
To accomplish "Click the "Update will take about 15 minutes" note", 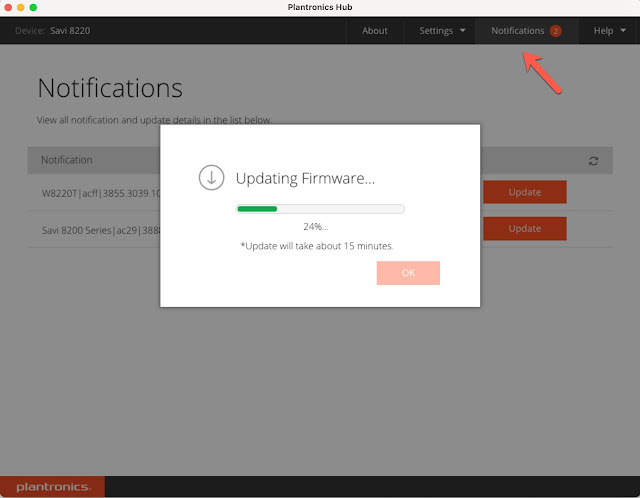I will point(317,246).
